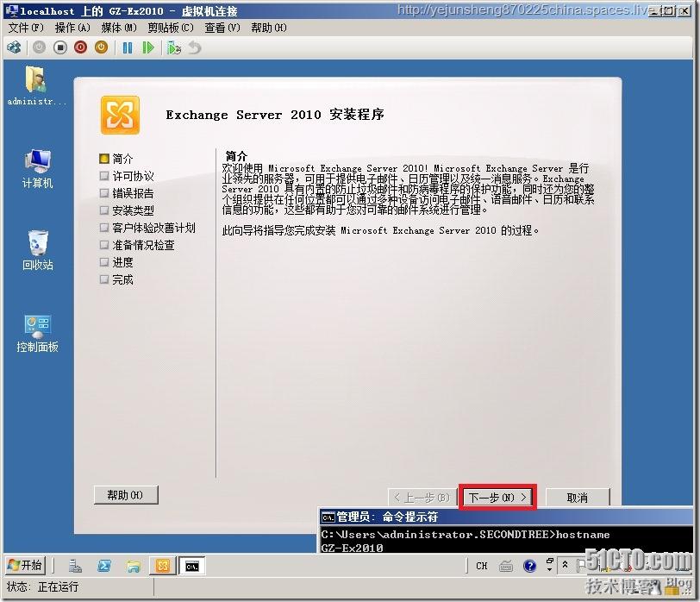
Task: Open the 查看(V) menu
Action: (222, 28)
